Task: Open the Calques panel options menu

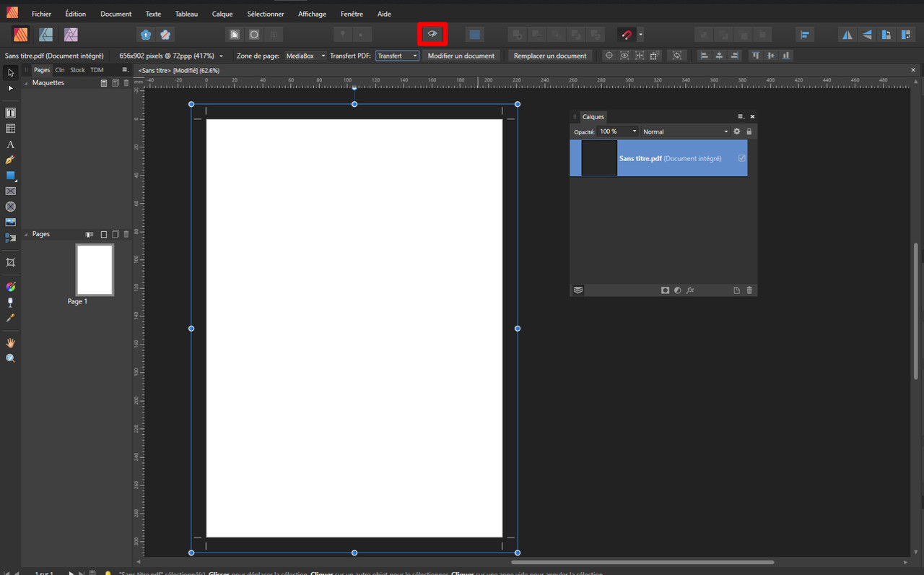Action: [740, 116]
